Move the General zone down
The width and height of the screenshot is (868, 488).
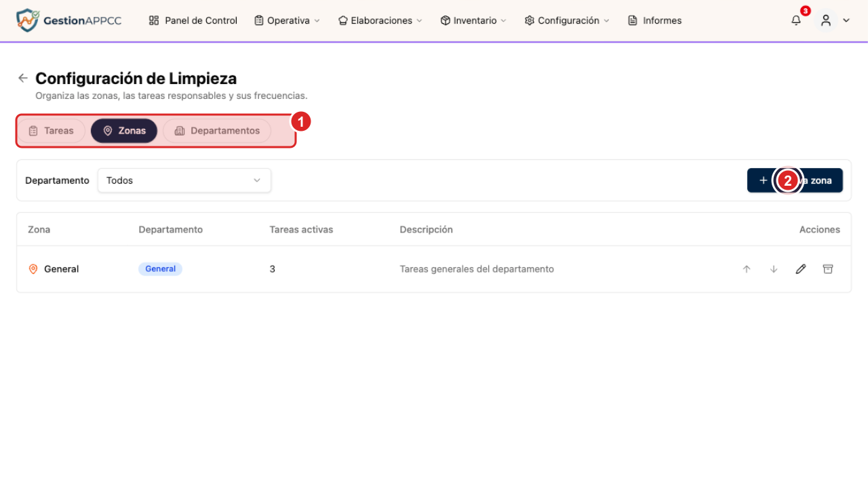point(774,269)
